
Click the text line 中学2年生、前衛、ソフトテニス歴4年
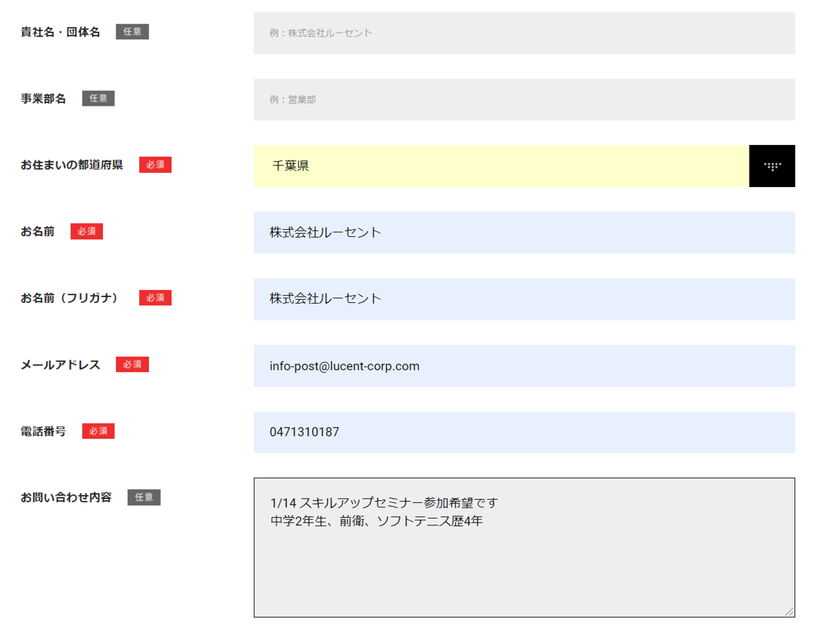tap(376, 521)
